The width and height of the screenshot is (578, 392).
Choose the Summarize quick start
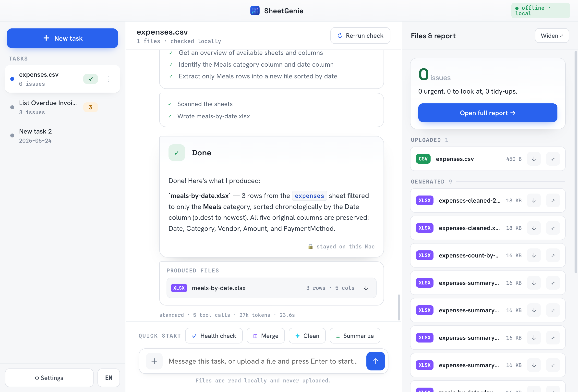coord(355,336)
